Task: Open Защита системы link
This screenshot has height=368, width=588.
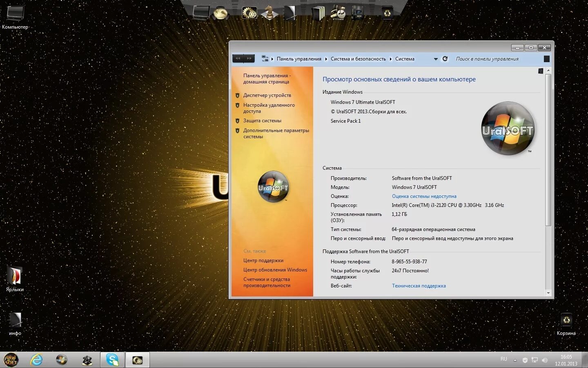Action: click(x=262, y=121)
